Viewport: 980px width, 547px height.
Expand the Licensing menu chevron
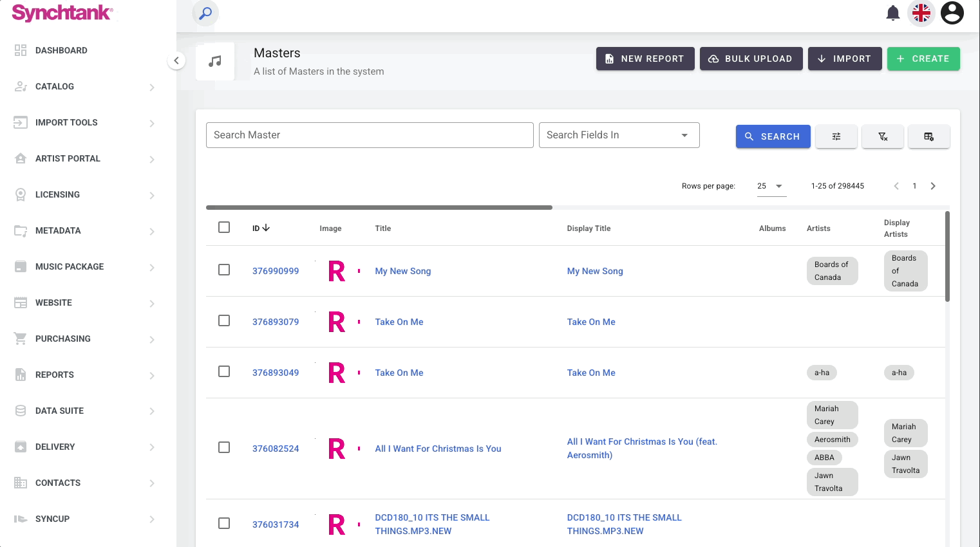[x=152, y=195]
